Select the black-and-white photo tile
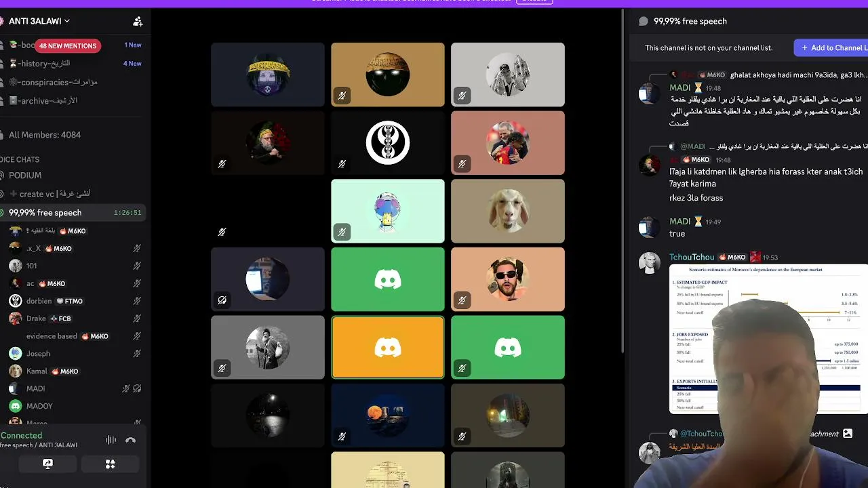Screen dimensions: 868x488 pos(508,75)
